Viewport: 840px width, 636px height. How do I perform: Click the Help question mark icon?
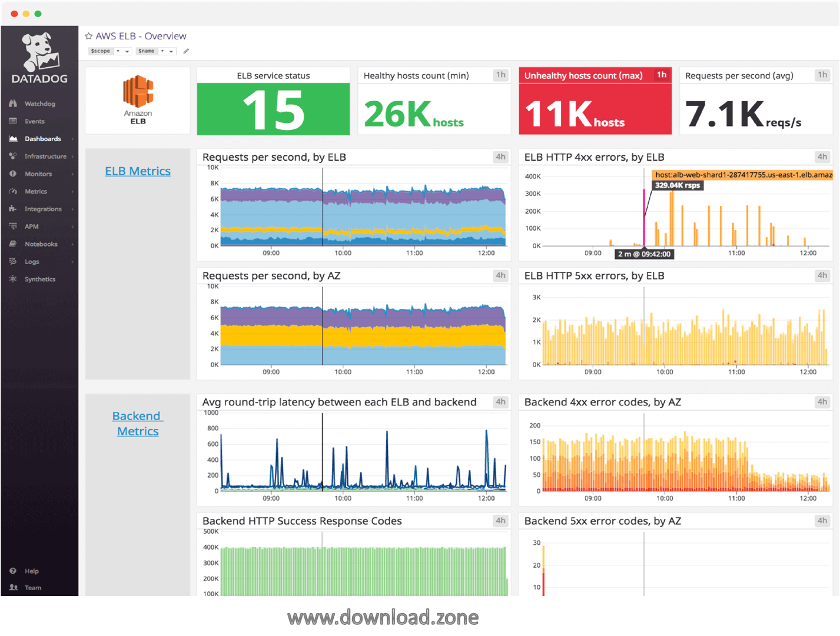coord(13,571)
